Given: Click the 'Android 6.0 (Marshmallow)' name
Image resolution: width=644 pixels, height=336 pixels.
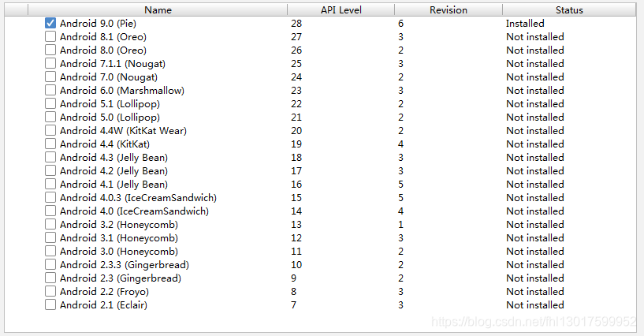Looking at the screenshot, I should [x=122, y=91].
